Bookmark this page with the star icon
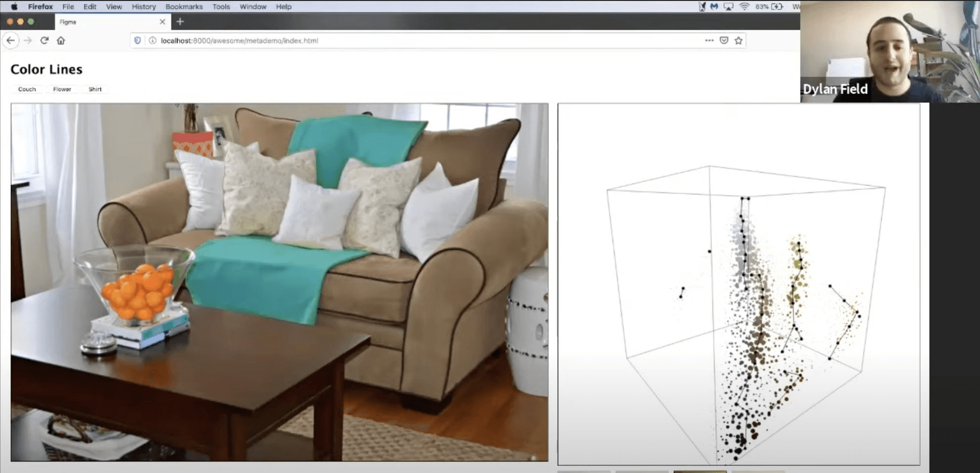980x473 pixels. pos(738,40)
